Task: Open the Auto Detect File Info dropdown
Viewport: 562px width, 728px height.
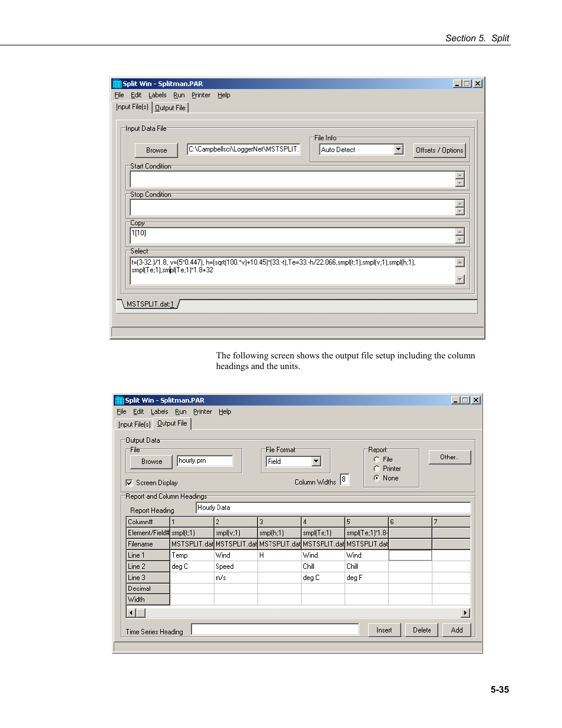Action: 398,149
